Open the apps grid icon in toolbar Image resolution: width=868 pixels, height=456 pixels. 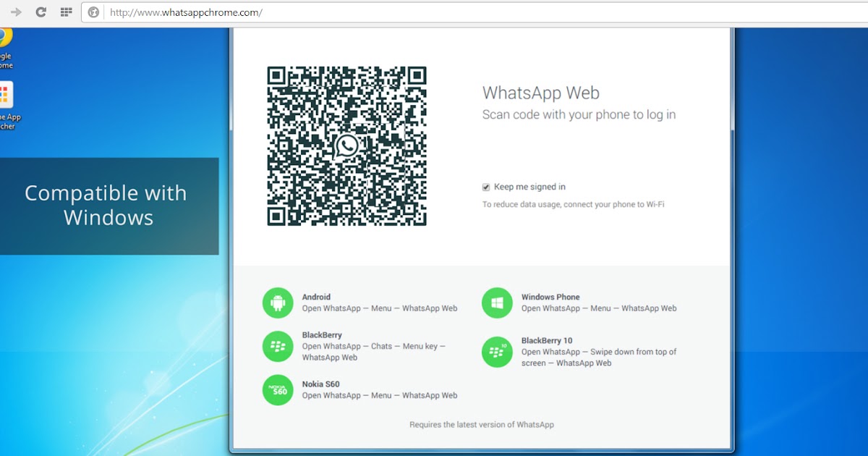66,12
